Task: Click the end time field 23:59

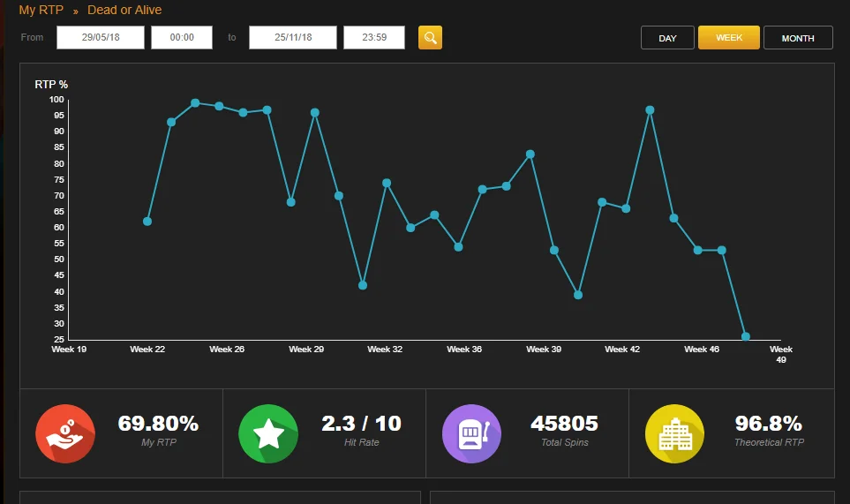Action: point(374,37)
